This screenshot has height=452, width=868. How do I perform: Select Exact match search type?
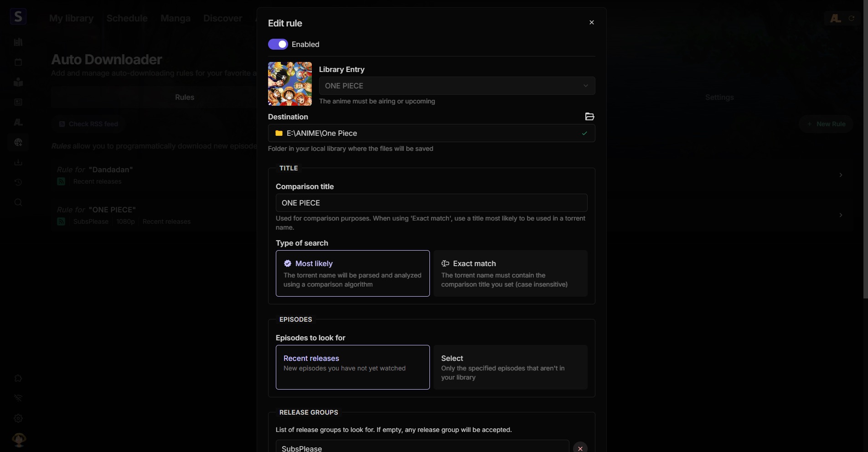pos(511,273)
